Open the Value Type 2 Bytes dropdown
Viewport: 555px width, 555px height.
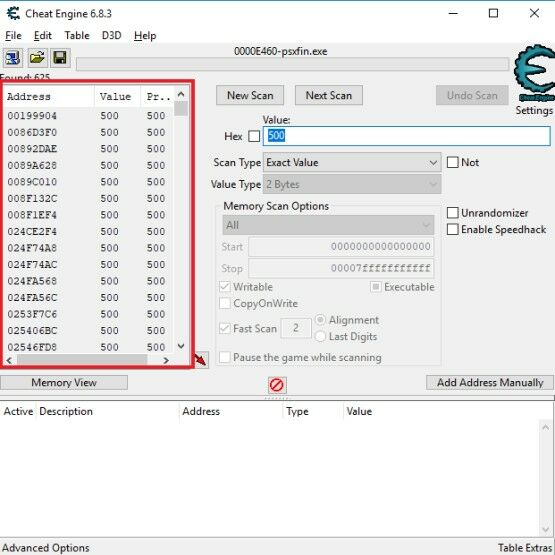(x=352, y=184)
